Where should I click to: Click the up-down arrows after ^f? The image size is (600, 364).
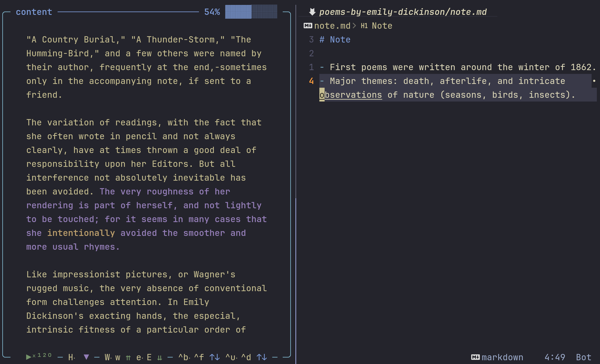pyautogui.click(x=214, y=357)
